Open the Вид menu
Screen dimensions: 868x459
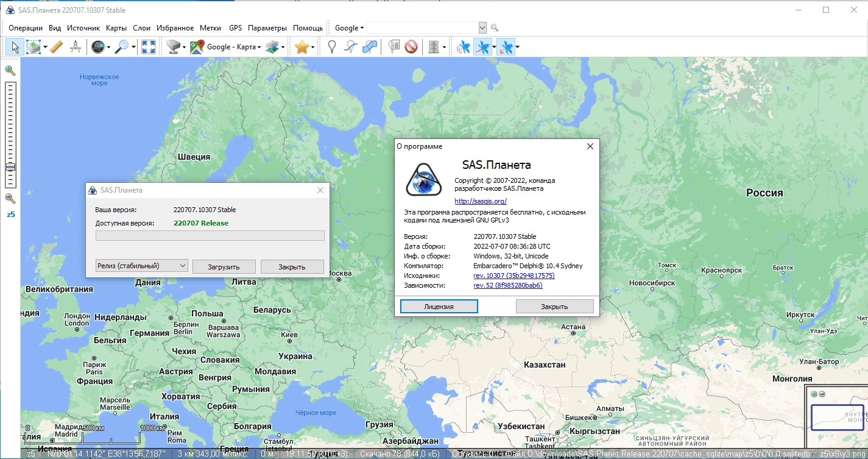coord(55,28)
